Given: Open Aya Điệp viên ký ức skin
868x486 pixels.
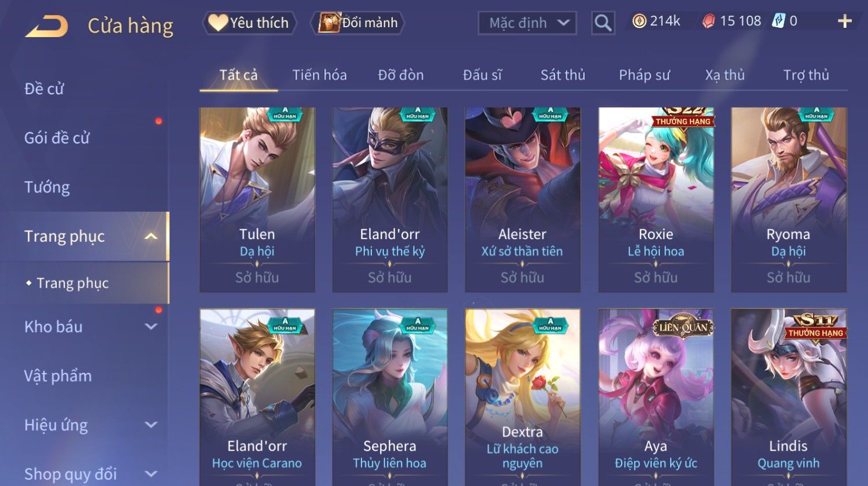Looking at the screenshot, I should 656,397.
